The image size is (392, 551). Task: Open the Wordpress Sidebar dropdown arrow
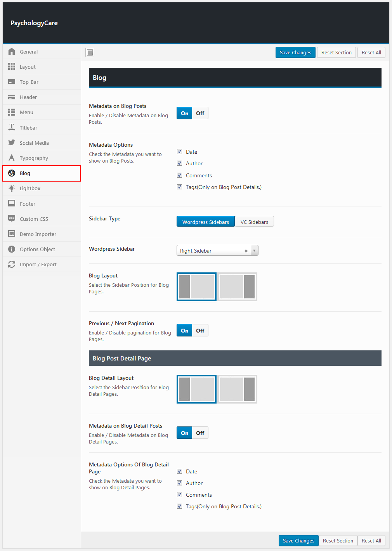254,251
